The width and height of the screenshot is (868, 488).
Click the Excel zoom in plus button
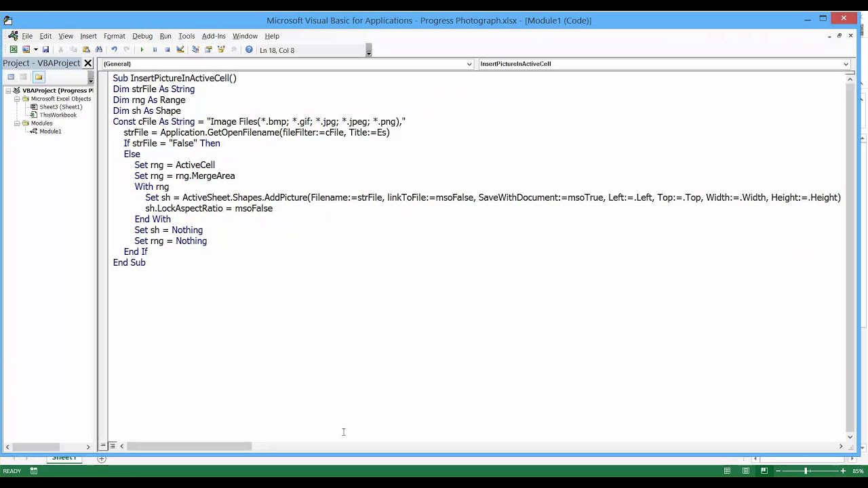coord(843,471)
